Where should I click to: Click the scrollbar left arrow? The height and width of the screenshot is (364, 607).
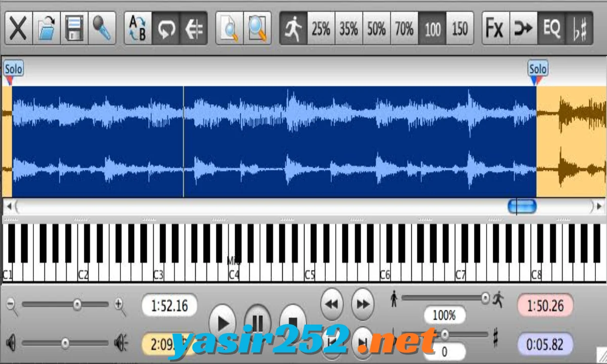(9, 206)
